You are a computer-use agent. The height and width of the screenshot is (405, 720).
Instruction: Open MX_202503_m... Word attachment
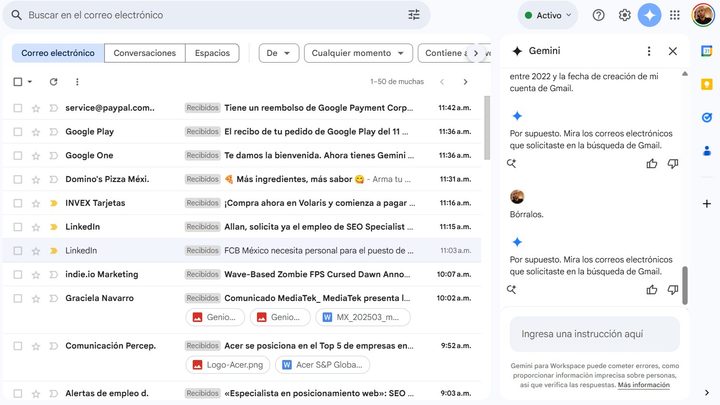point(363,317)
